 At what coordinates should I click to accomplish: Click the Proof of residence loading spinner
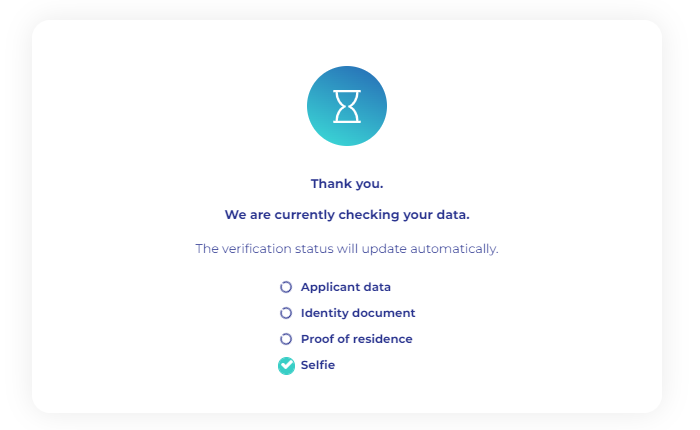[286, 339]
